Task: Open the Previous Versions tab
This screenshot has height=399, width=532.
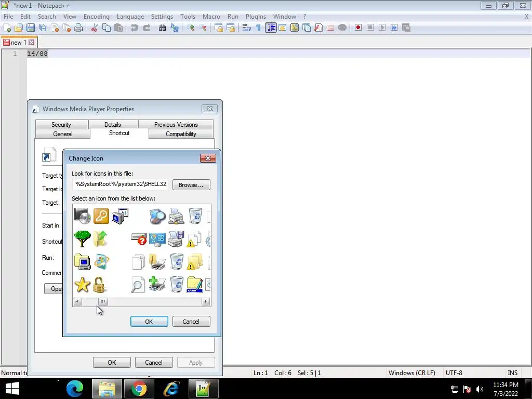Action: click(176, 125)
